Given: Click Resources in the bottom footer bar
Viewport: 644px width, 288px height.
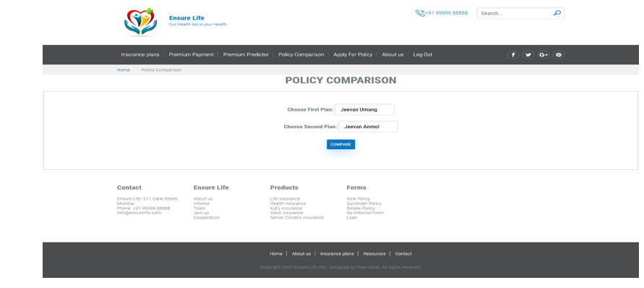Looking at the screenshot, I should 374,254.
